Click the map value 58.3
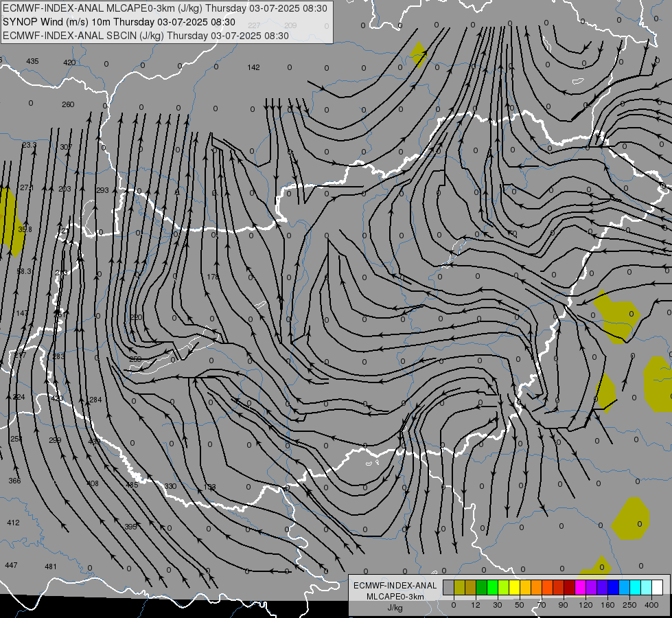The height and width of the screenshot is (618, 672). click(24, 271)
